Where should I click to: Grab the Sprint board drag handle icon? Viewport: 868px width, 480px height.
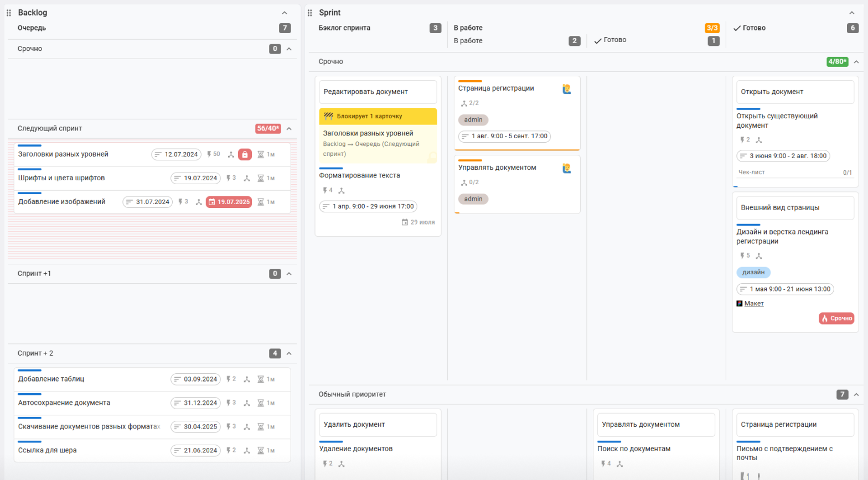coord(310,13)
